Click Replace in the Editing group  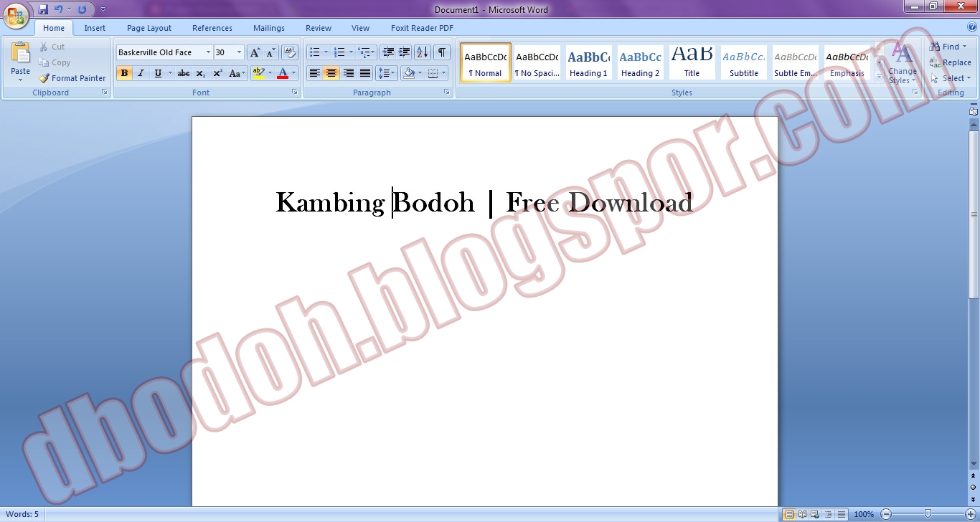pos(951,62)
